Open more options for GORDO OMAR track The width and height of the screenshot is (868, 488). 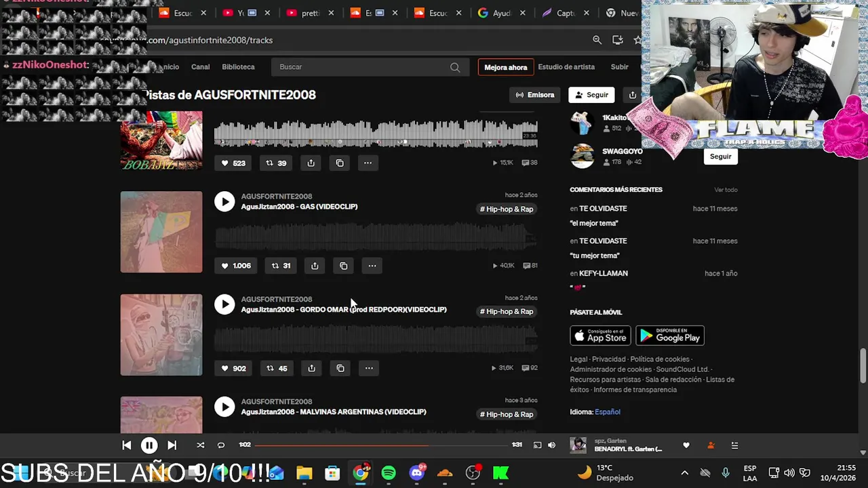(x=369, y=368)
